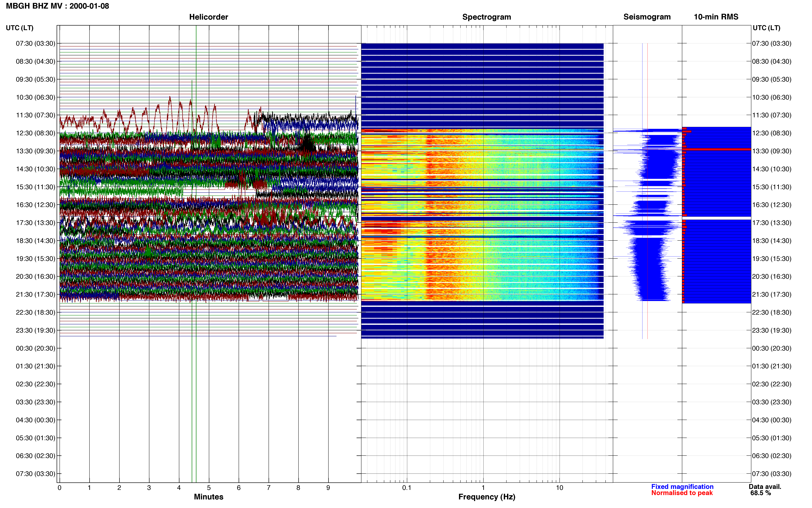Click left time label 00:30 (20:30)
Screen dimensions: 812x508
[36, 348]
